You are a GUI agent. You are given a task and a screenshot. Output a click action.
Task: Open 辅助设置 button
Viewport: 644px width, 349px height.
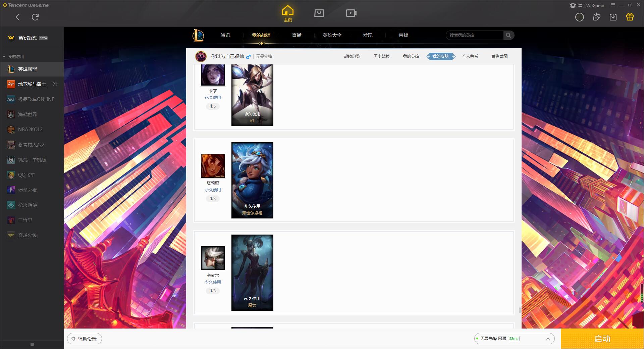[85, 339]
